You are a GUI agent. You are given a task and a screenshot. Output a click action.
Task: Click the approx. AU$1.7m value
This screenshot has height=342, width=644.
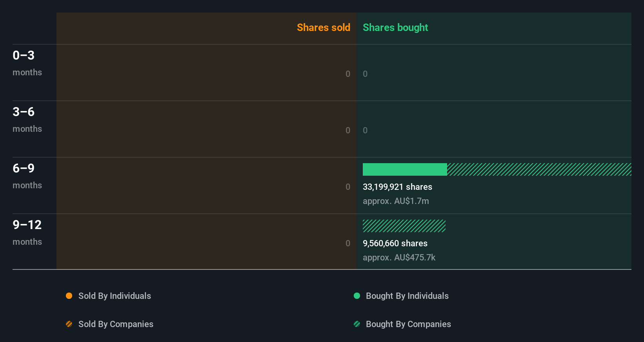(396, 201)
